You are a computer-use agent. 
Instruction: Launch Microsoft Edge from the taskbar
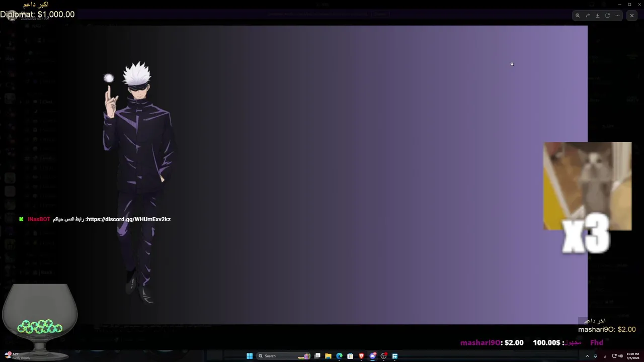point(339,356)
